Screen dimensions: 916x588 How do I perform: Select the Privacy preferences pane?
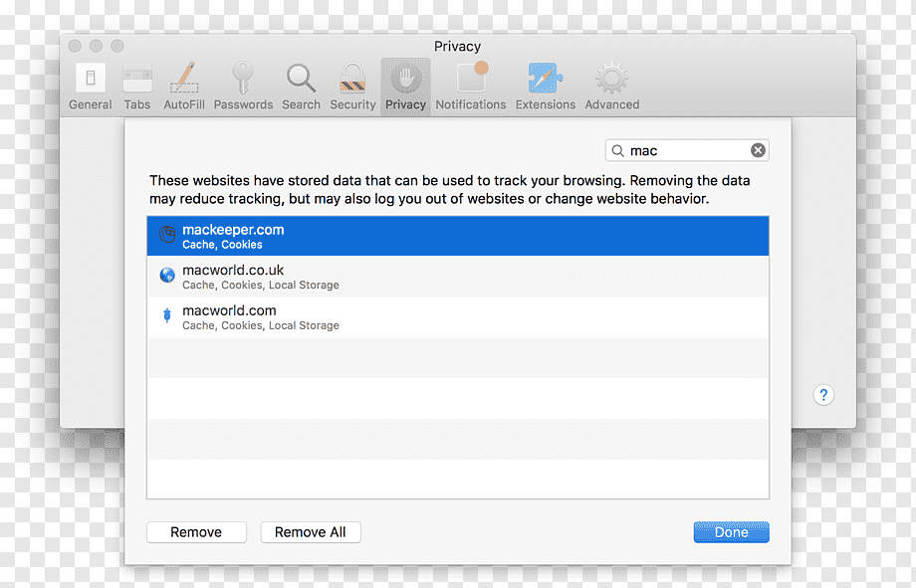click(405, 87)
